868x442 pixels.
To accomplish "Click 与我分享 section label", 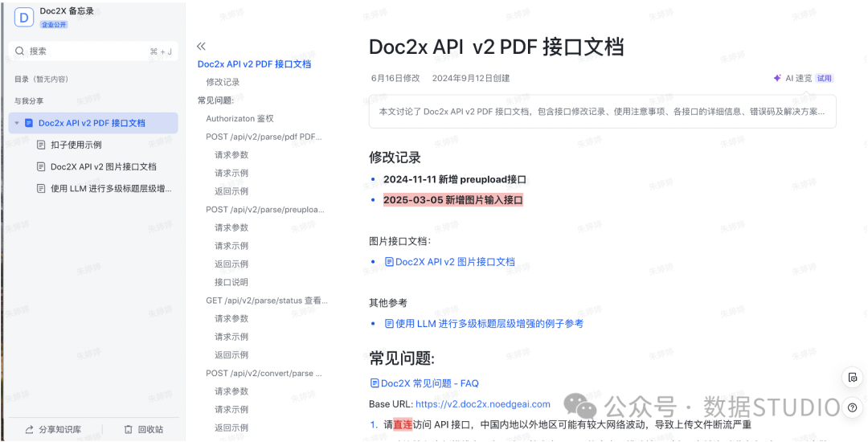I will (29, 101).
